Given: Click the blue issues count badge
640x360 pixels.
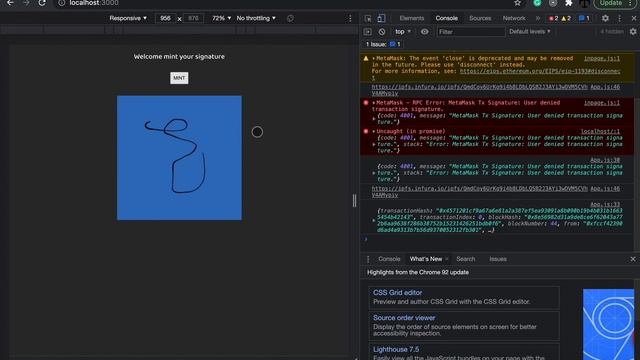Looking at the screenshot, I should tap(584, 18).
